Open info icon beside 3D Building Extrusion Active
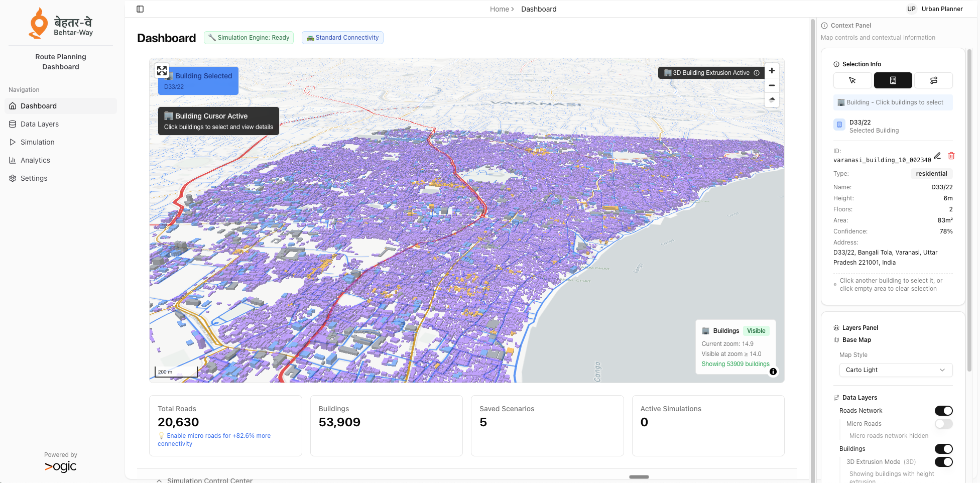 click(x=757, y=73)
